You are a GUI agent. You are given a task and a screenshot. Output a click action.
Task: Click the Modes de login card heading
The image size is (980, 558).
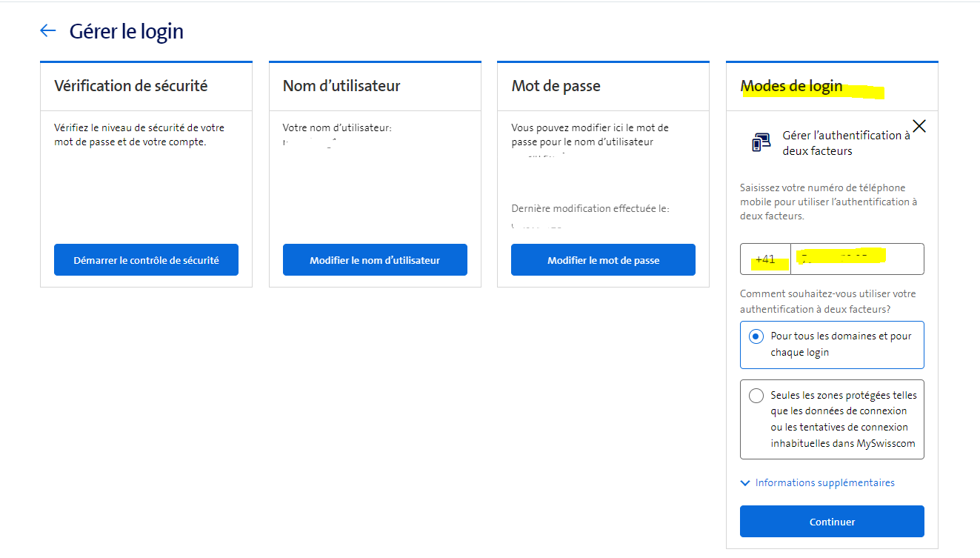click(791, 86)
